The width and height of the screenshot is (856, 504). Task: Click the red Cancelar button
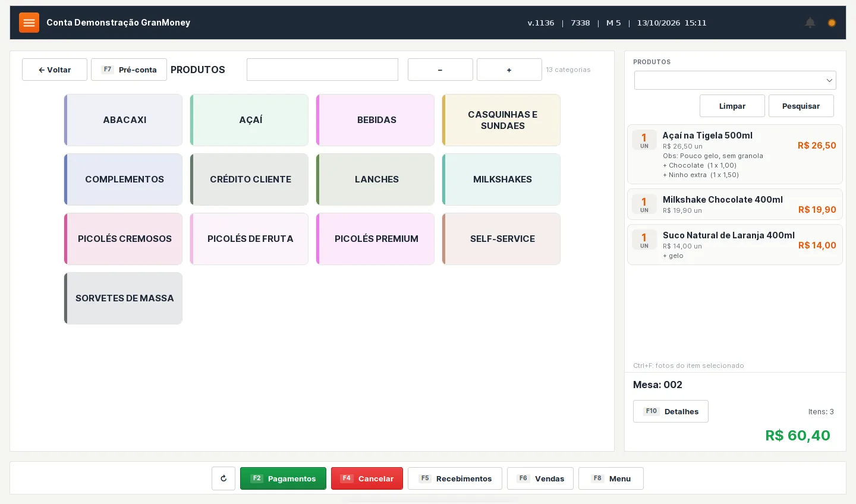pyautogui.click(x=367, y=478)
